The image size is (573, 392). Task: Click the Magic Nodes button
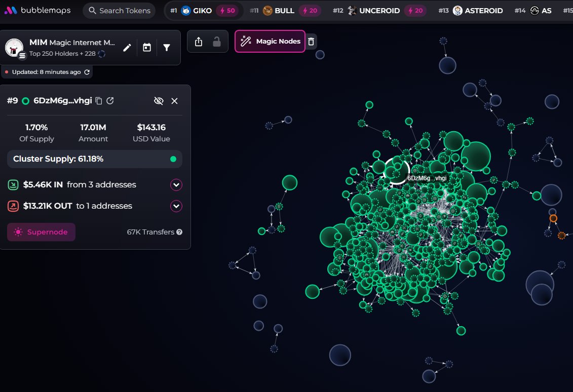click(x=270, y=42)
